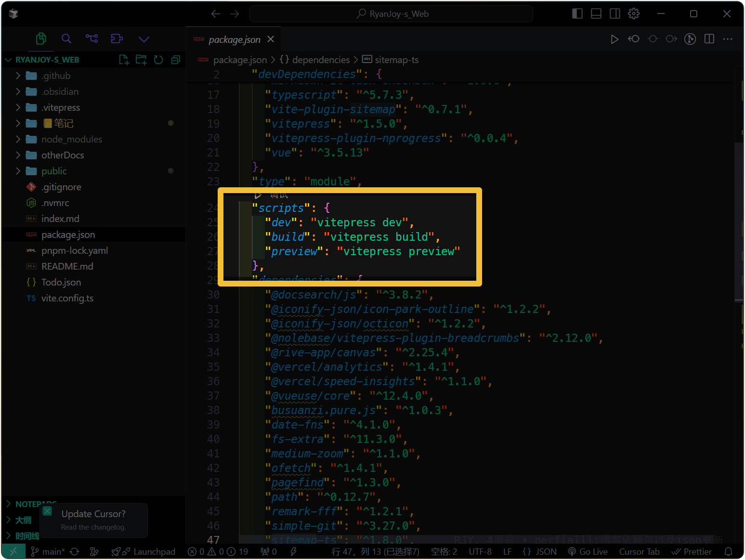
Task: Click the Run play icon in the editor toolbar
Action: (614, 39)
